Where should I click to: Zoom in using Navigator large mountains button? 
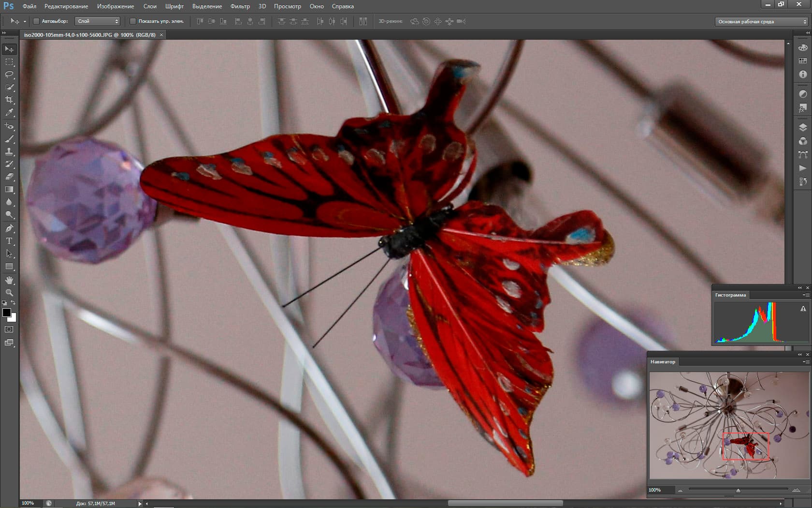click(x=796, y=491)
